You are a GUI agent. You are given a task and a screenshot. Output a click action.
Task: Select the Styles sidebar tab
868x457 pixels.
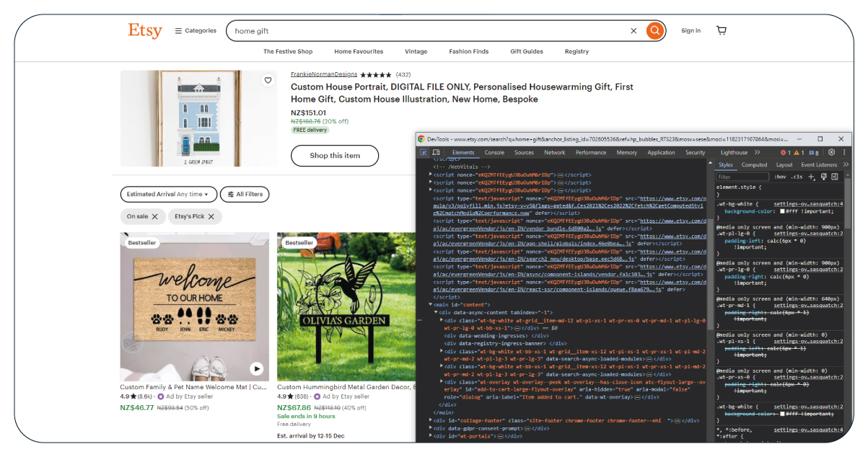725,165
